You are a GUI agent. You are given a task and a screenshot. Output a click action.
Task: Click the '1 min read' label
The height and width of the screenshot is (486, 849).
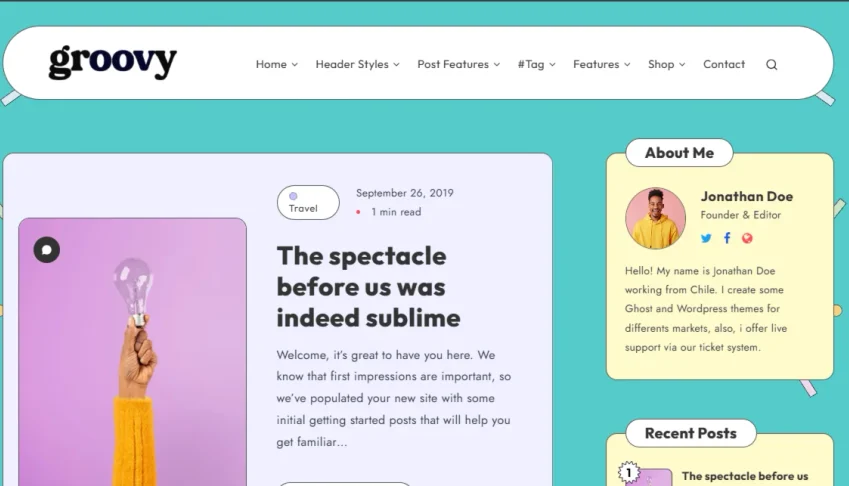(x=396, y=212)
